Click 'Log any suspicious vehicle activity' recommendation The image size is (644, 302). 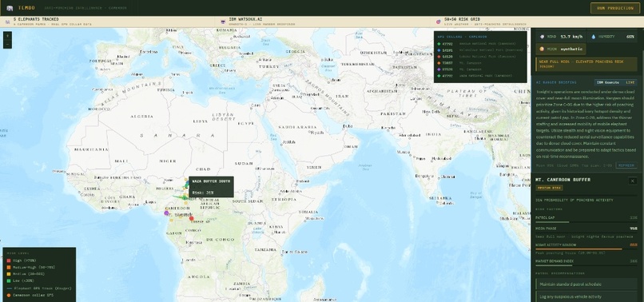tap(586, 296)
